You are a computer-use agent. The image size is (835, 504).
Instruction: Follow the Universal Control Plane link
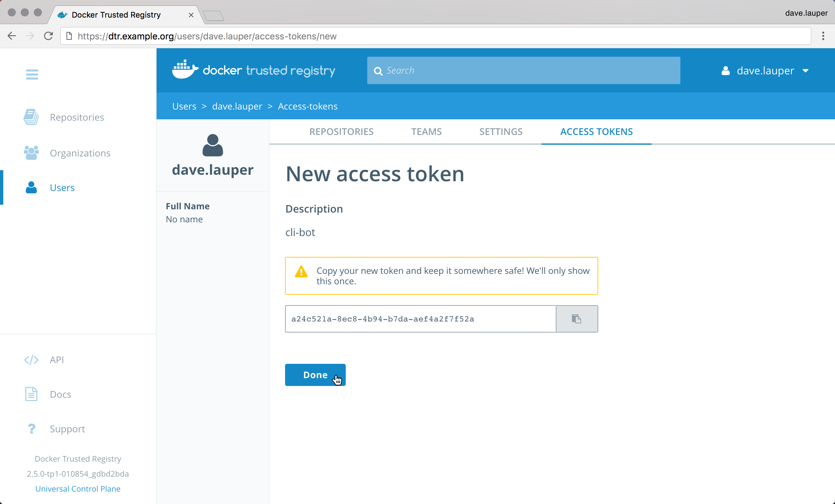pyautogui.click(x=78, y=488)
